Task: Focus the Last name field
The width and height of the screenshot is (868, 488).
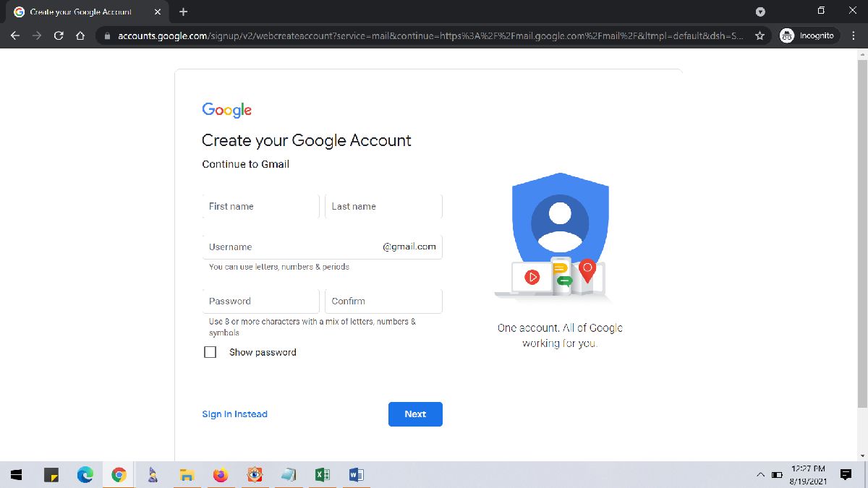Action: point(383,206)
